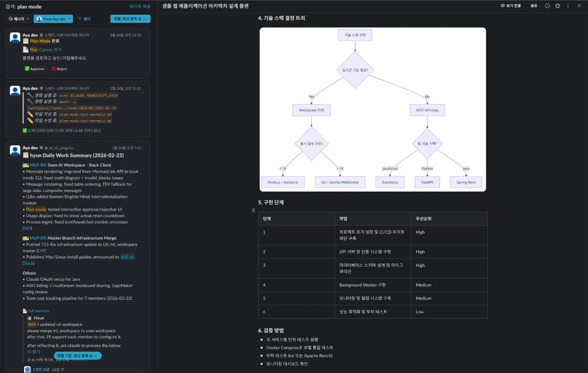This screenshot has height=373, width=588.
Task: Click the drag handle beside the 단계 table
Action: [253, 210]
